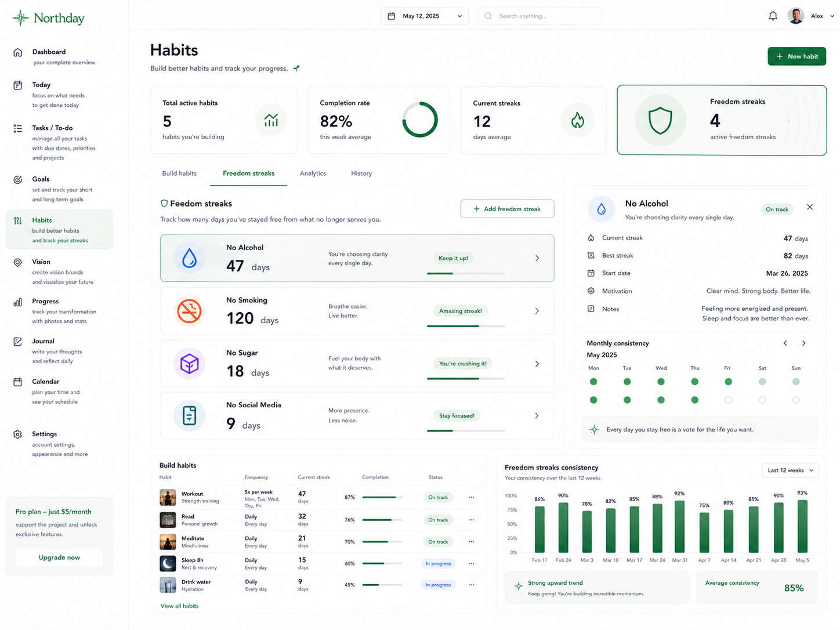Click Add freedom streak button

(x=507, y=209)
